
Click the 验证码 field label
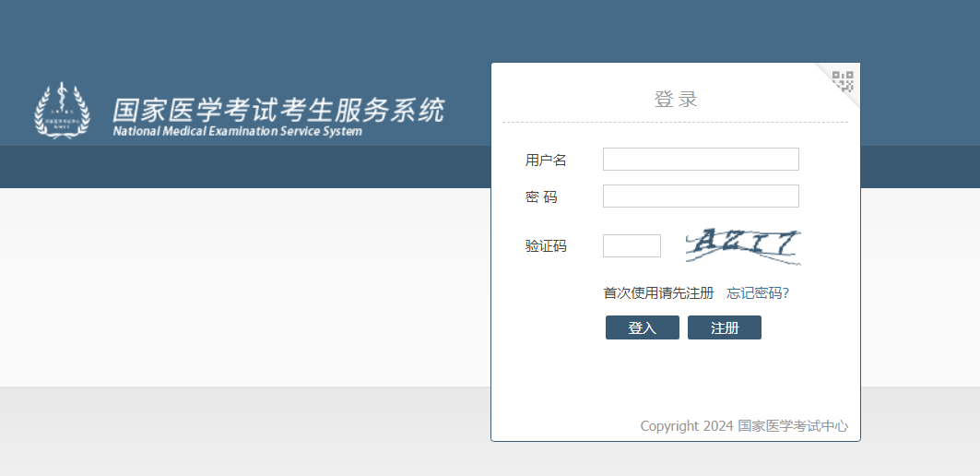546,246
